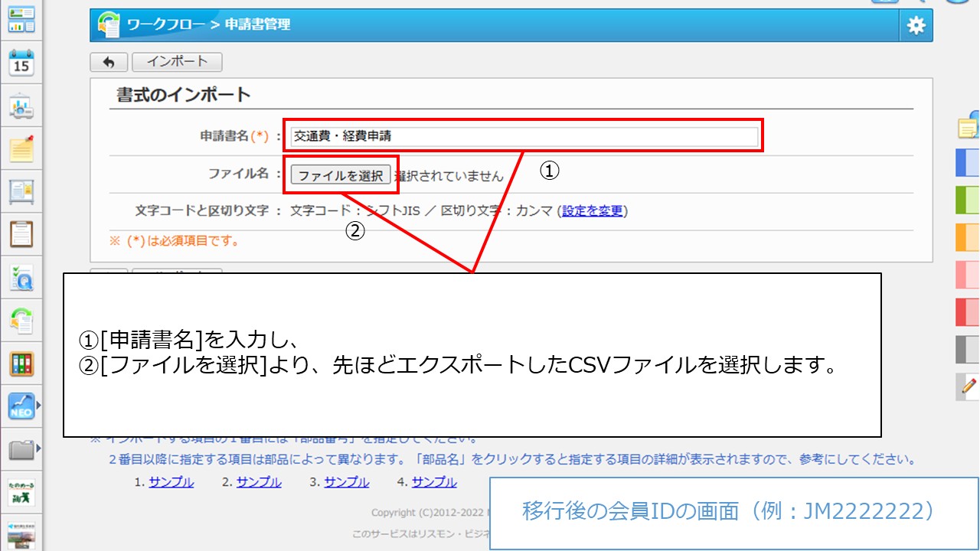
Task: Expand the NEO chart sidebar menu
Action: [x=38, y=405]
